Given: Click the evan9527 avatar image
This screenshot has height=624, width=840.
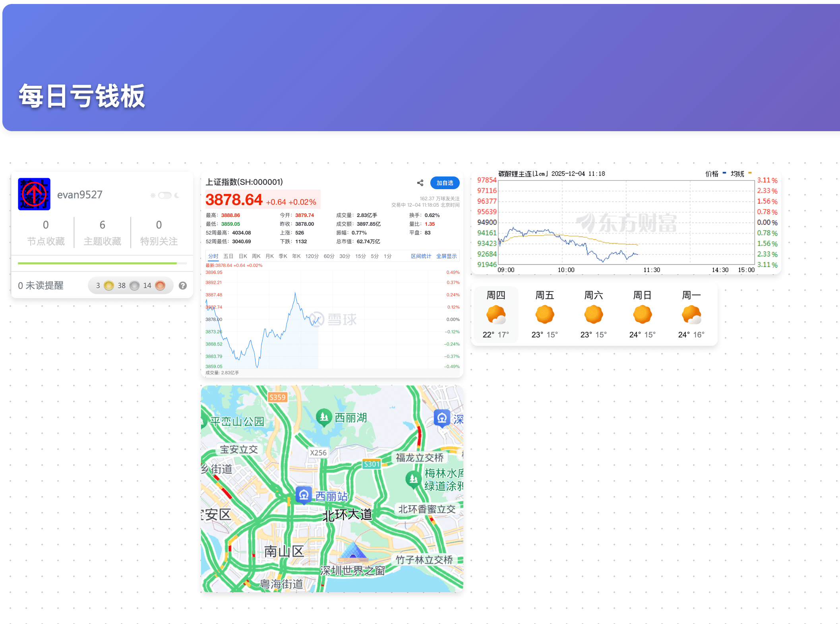Looking at the screenshot, I should click(x=34, y=194).
